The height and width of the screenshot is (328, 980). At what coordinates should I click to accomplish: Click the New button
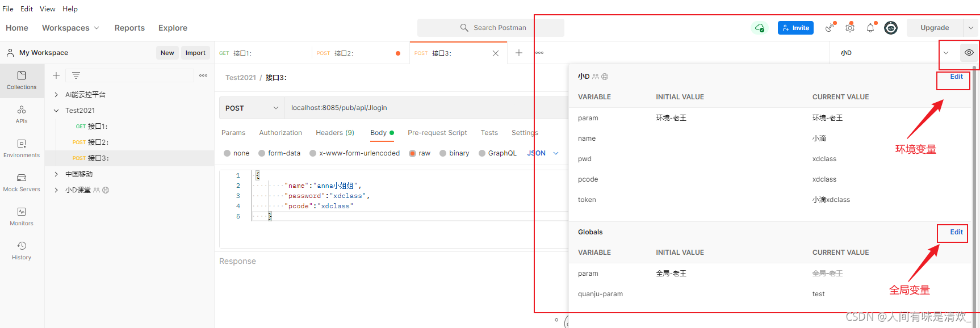coord(167,53)
